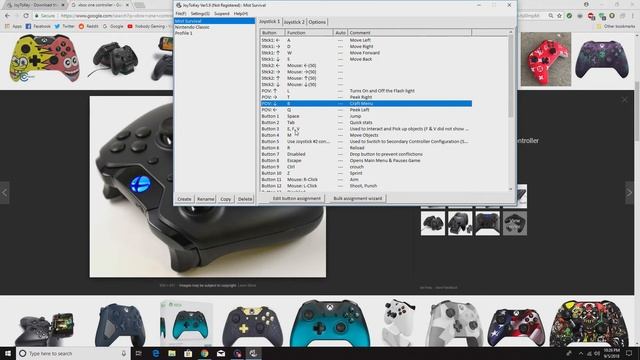This screenshot has width=640, height=360.
Task: Open Microsoft Store from the taskbar
Action: [x=188, y=353]
